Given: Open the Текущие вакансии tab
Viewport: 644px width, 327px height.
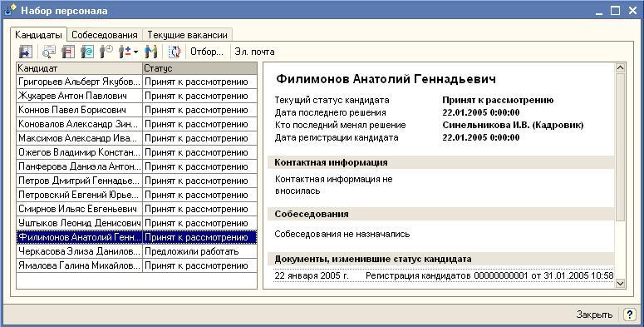Looking at the screenshot, I should tap(187, 35).
